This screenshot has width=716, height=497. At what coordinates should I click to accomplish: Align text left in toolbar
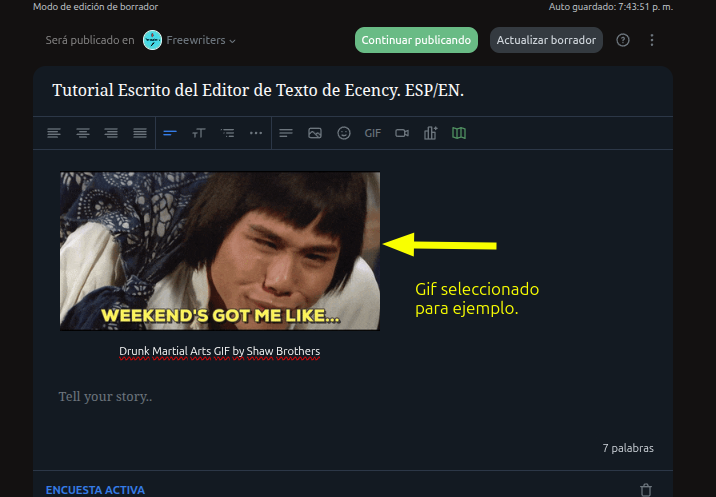(x=54, y=133)
